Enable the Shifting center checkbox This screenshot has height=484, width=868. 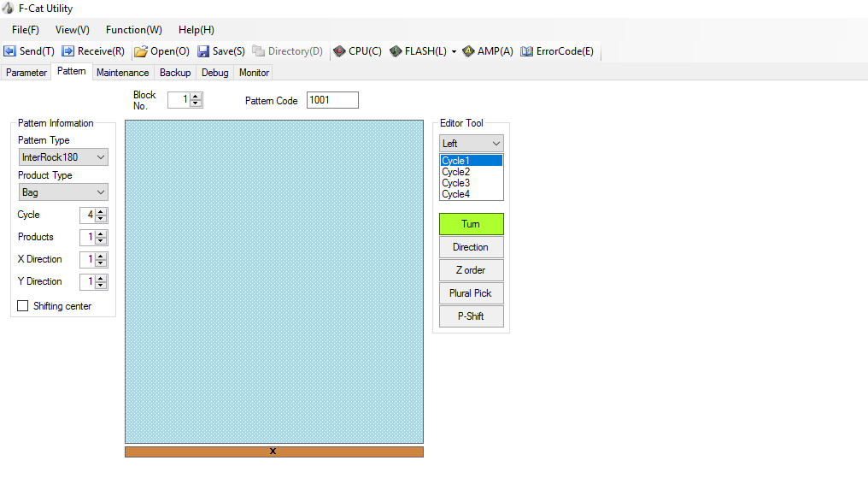pos(23,305)
